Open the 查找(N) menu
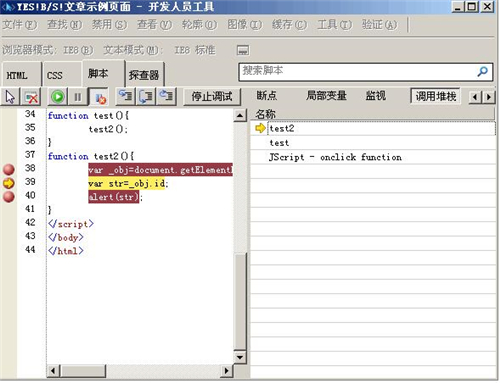500x383 pixels. 64,25
